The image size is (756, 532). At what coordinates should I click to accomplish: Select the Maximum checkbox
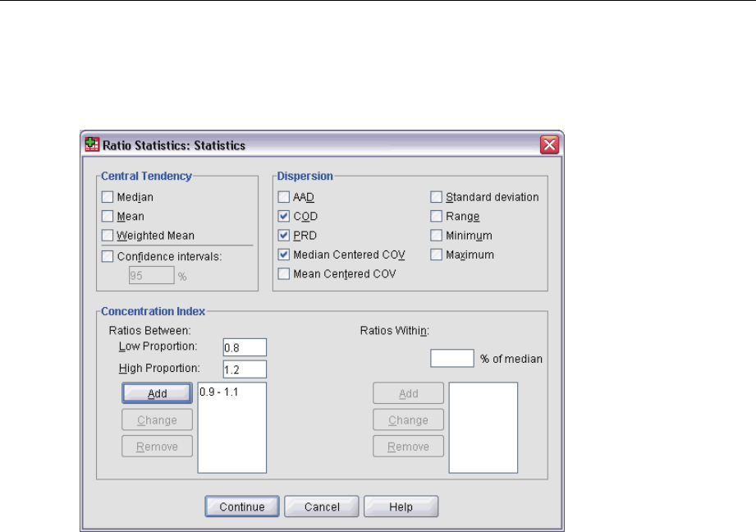[x=437, y=255]
